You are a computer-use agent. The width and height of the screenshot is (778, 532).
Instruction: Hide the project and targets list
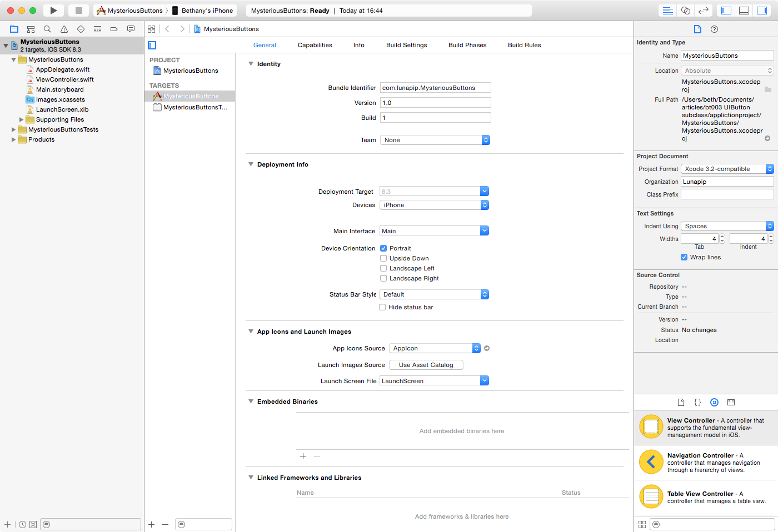(152, 45)
